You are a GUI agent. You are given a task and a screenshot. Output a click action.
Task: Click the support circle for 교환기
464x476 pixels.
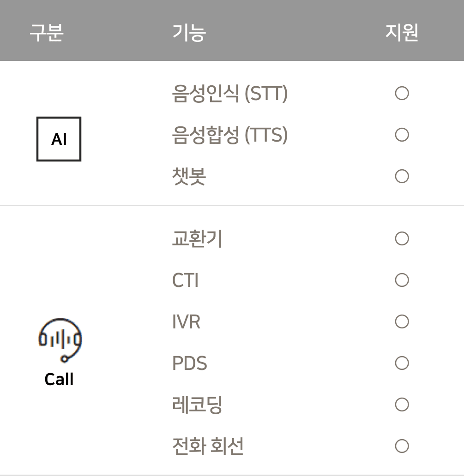coord(402,238)
